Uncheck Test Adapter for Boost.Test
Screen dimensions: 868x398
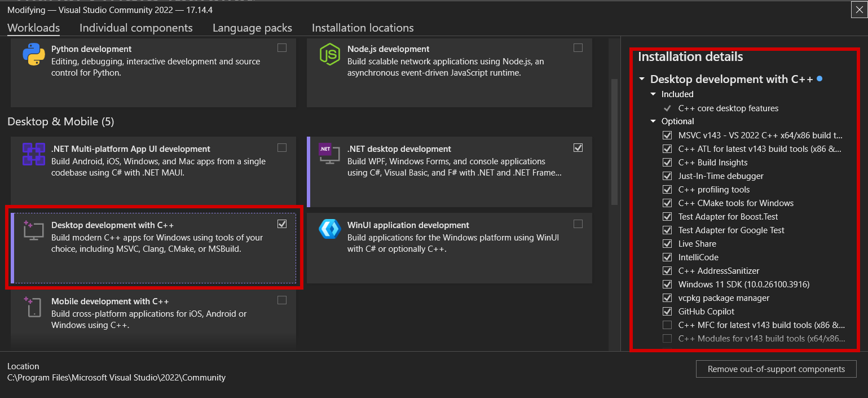(x=667, y=217)
